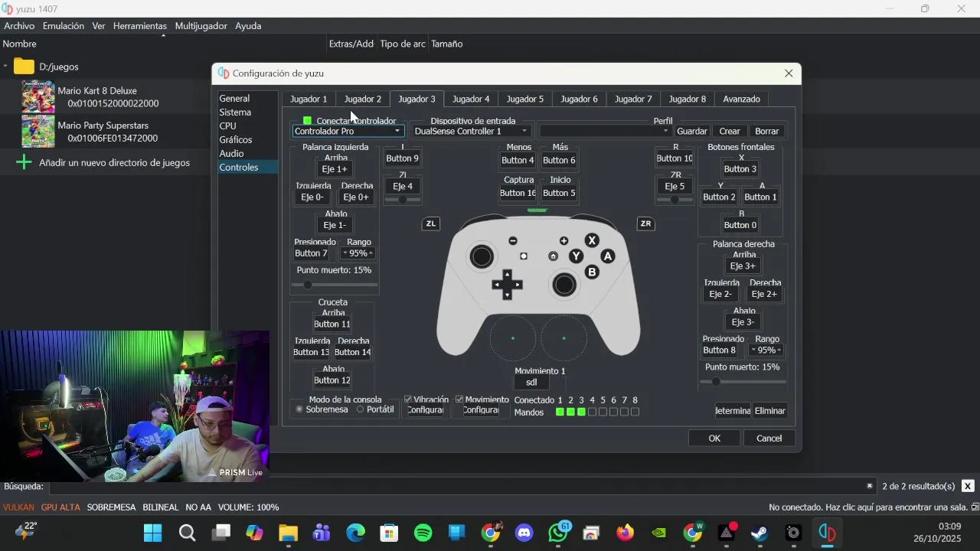The height and width of the screenshot is (551, 980).
Task: Click Chrome icon with green W badge
Action: [694, 532]
